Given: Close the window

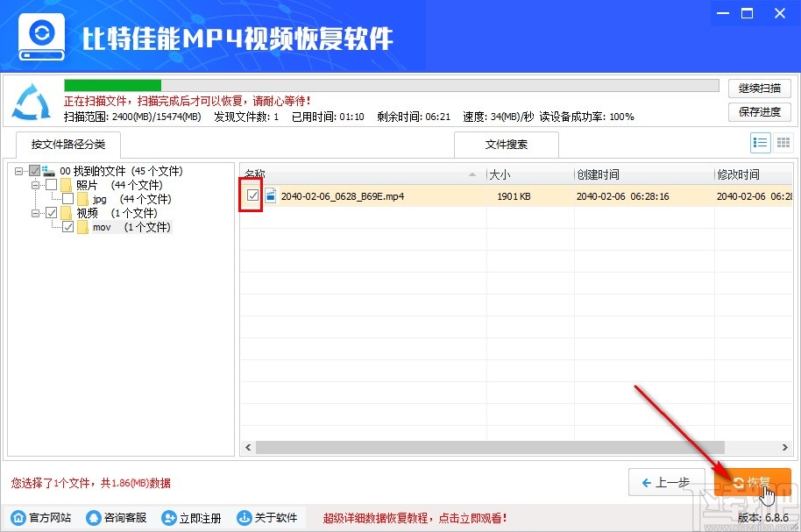Looking at the screenshot, I should [x=780, y=13].
